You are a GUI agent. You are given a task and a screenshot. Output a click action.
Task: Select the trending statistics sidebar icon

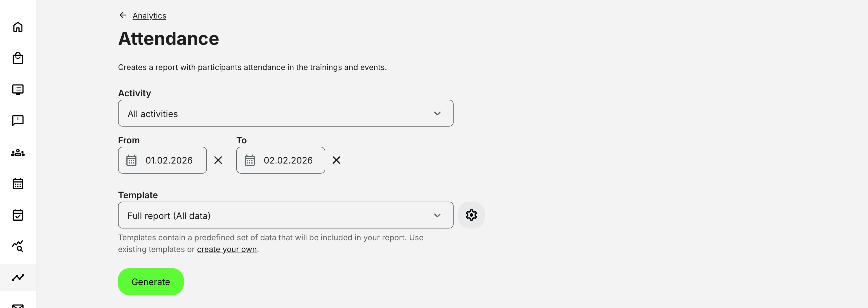click(18, 277)
